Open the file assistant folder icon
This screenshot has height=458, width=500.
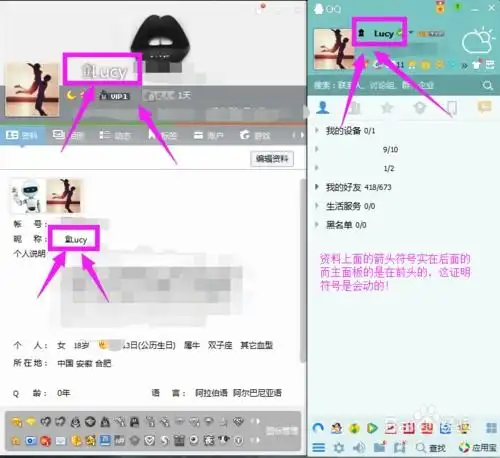click(380, 447)
